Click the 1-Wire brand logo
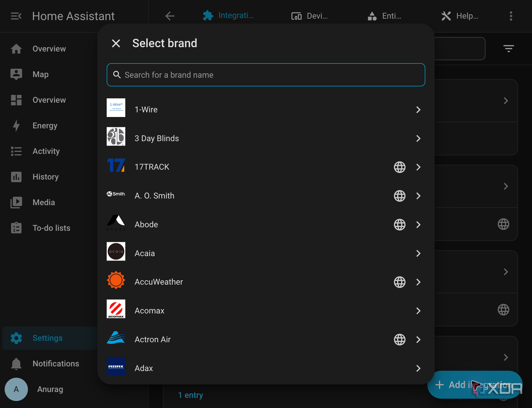532x408 pixels. coord(116,108)
